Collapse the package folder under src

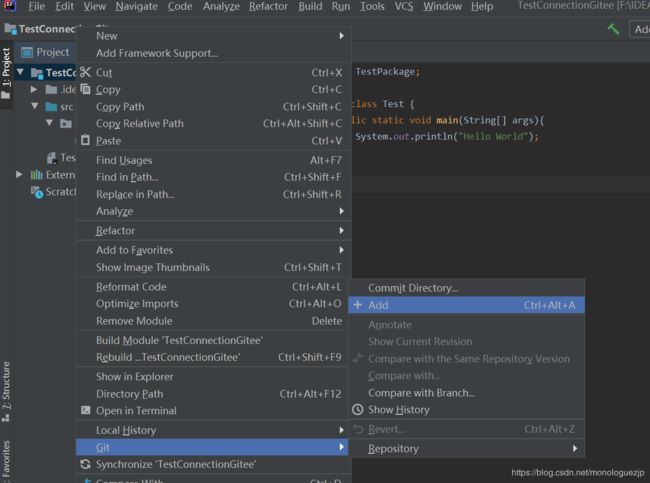[49, 123]
